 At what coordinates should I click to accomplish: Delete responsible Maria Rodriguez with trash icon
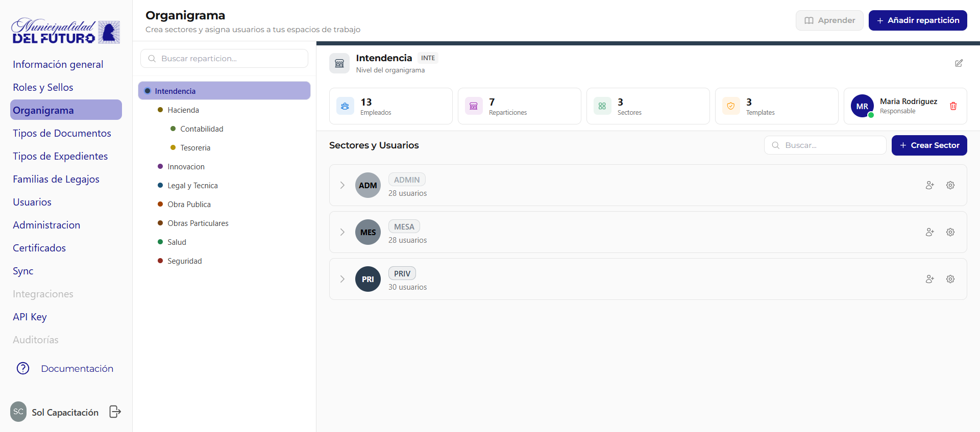click(953, 106)
